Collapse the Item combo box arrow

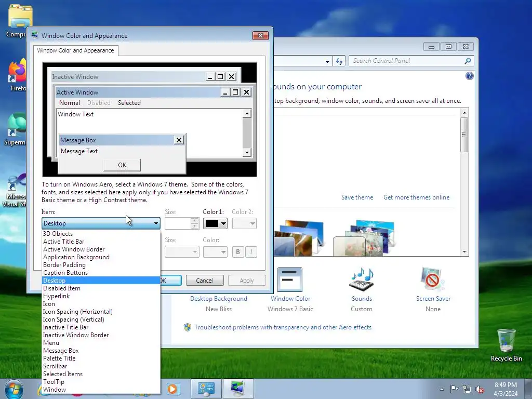(x=156, y=223)
